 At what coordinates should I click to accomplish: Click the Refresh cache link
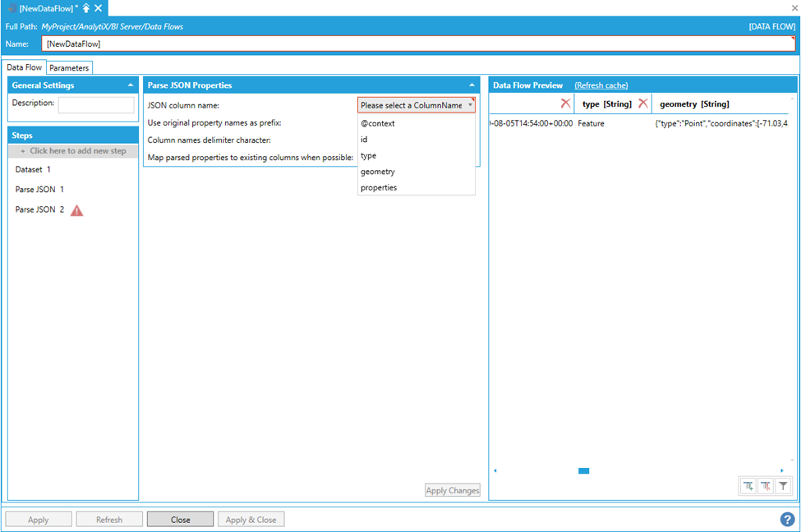coord(601,85)
